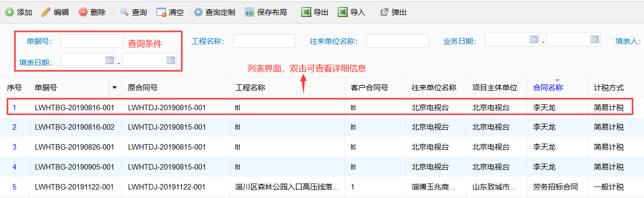
Task: Click the 一般计税 tax method cell
Action: pos(609,187)
